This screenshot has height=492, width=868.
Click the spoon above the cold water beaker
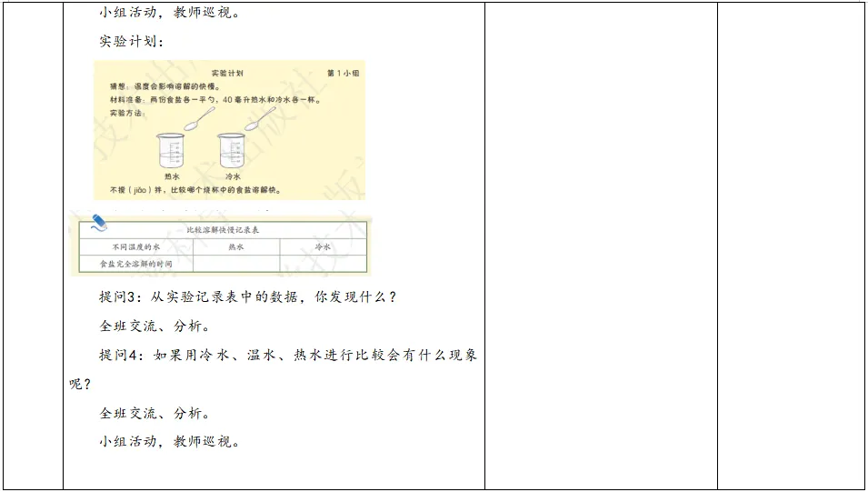pyautogui.click(x=260, y=118)
